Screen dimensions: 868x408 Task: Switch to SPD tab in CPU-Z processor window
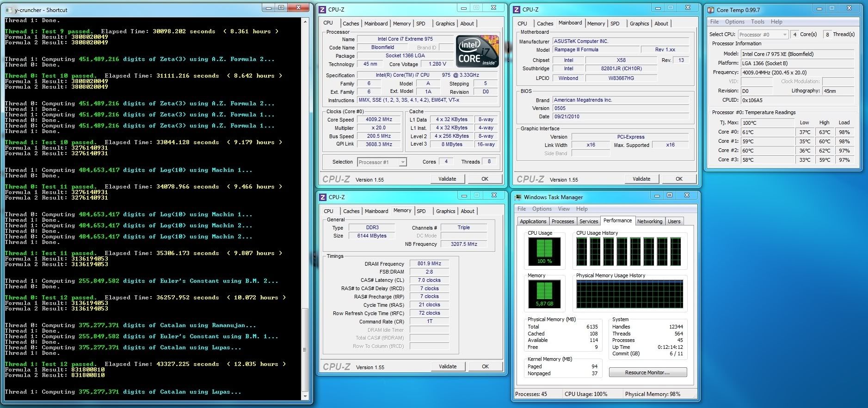pyautogui.click(x=420, y=24)
